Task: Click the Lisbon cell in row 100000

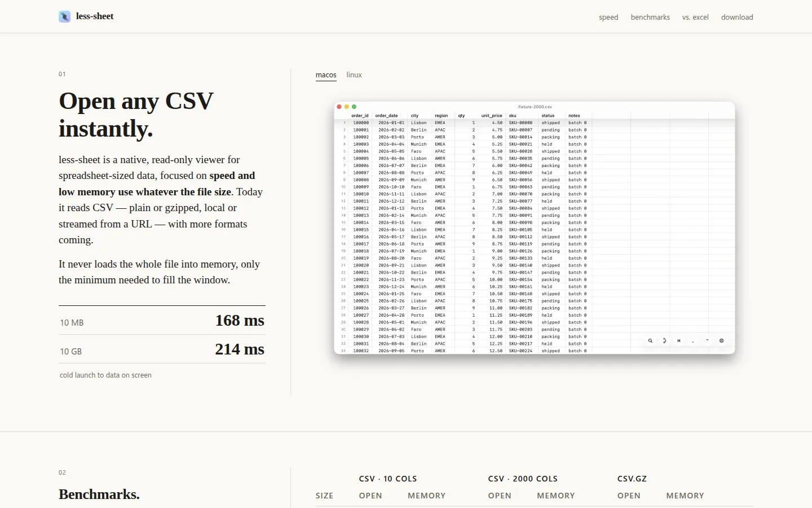Action: (x=418, y=122)
